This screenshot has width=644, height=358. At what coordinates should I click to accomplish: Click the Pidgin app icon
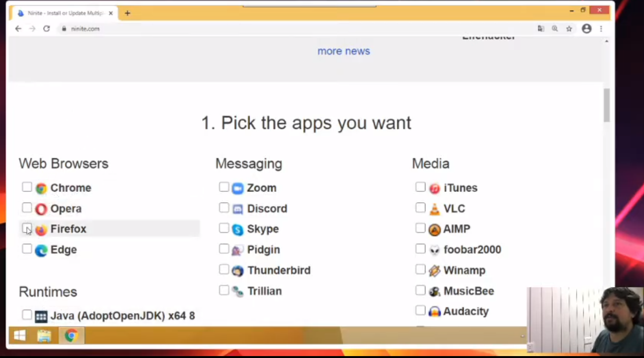coord(238,250)
